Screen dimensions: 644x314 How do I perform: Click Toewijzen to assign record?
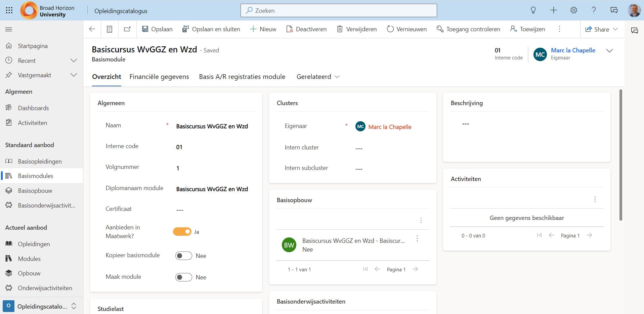[527, 29]
